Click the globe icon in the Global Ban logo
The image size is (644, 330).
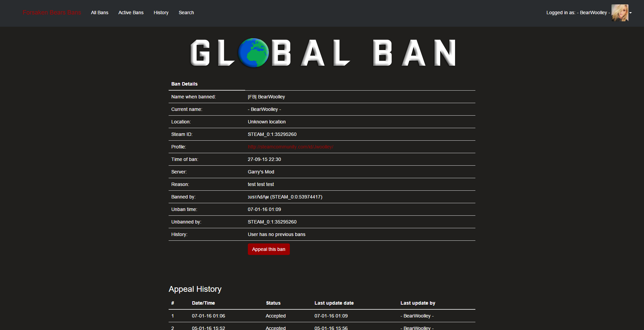click(x=253, y=53)
